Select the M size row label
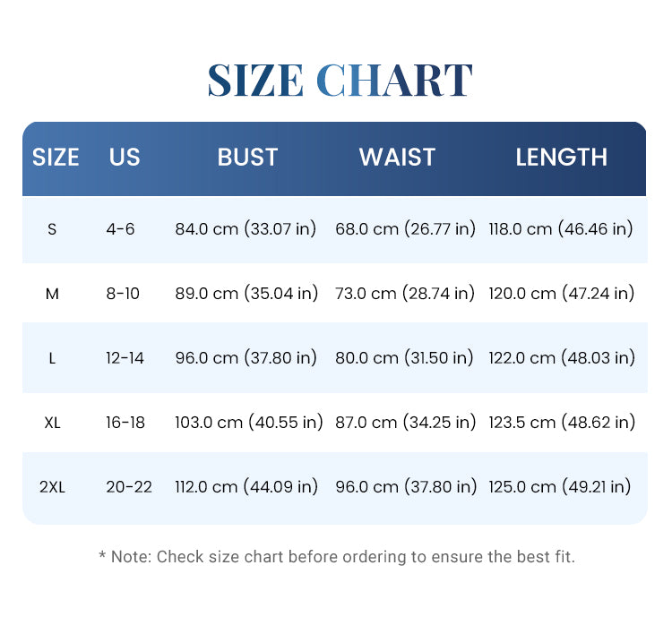672x625 pixels. 52,294
